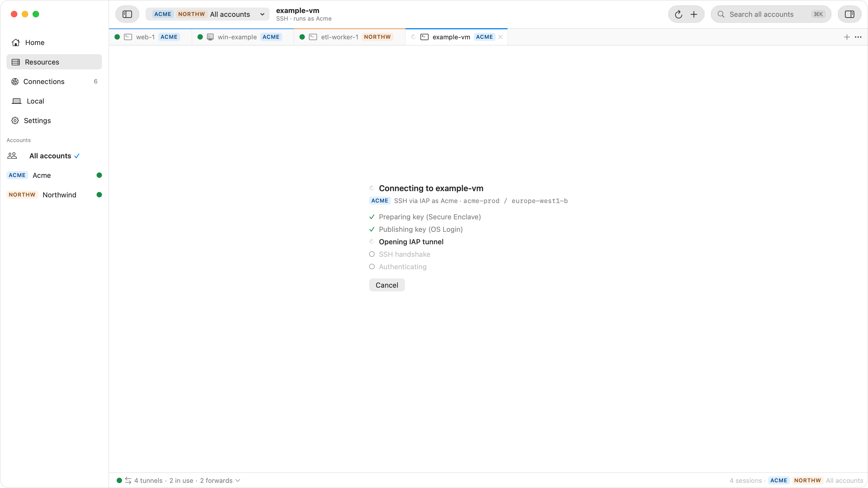Click the green status dot beside Acme
The width and height of the screenshot is (868, 488).
click(x=99, y=175)
